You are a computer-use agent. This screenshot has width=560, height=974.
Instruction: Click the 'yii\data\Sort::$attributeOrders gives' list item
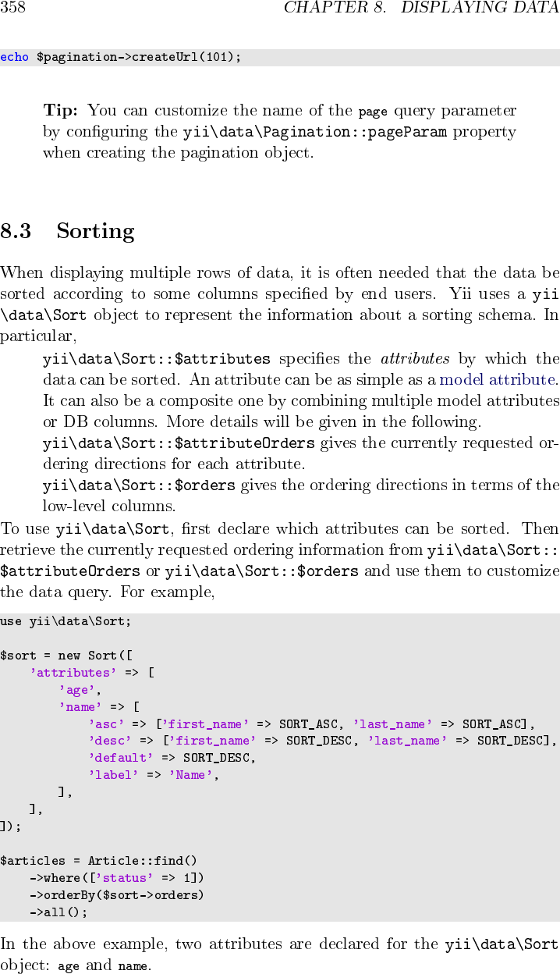click(x=301, y=453)
